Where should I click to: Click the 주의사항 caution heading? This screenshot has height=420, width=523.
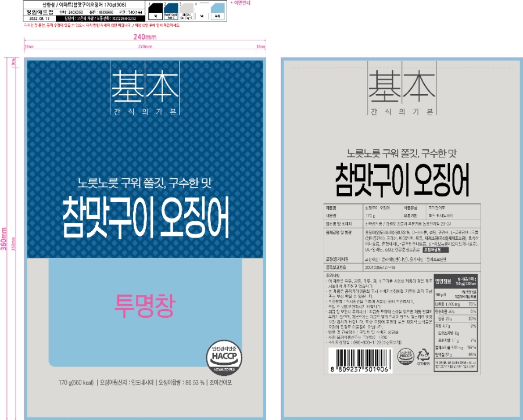pos(332,275)
